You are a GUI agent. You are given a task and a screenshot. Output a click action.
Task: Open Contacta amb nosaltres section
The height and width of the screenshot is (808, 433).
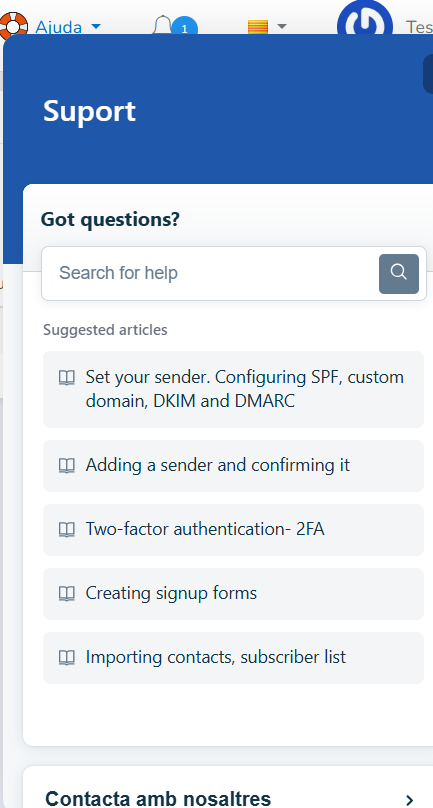(x=228, y=788)
